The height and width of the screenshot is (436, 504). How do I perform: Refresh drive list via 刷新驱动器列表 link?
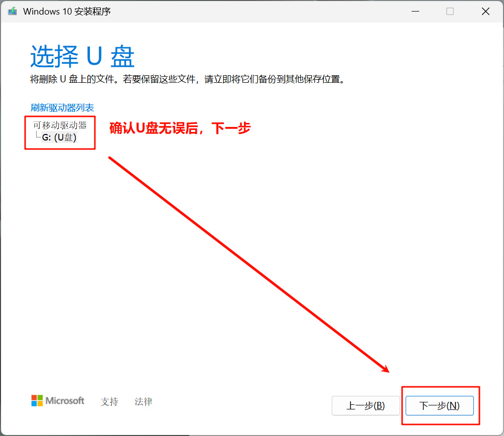pos(62,108)
